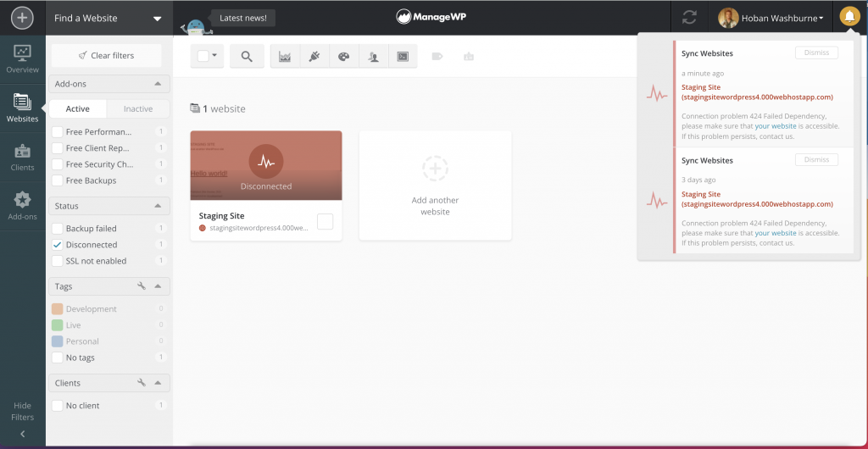Image resolution: width=868 pixels, height=449 pixels.
Task: Click the Clear filters button
Action: [106, 55]
